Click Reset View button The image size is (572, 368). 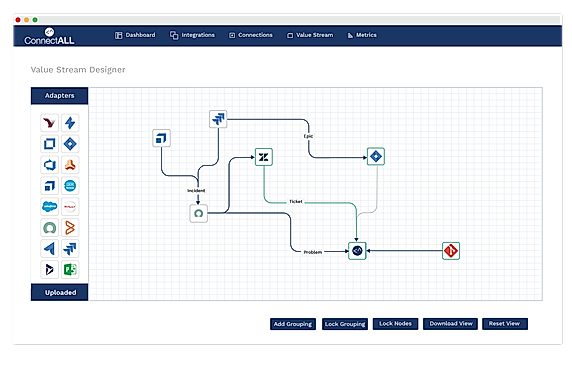click(505, 324)
